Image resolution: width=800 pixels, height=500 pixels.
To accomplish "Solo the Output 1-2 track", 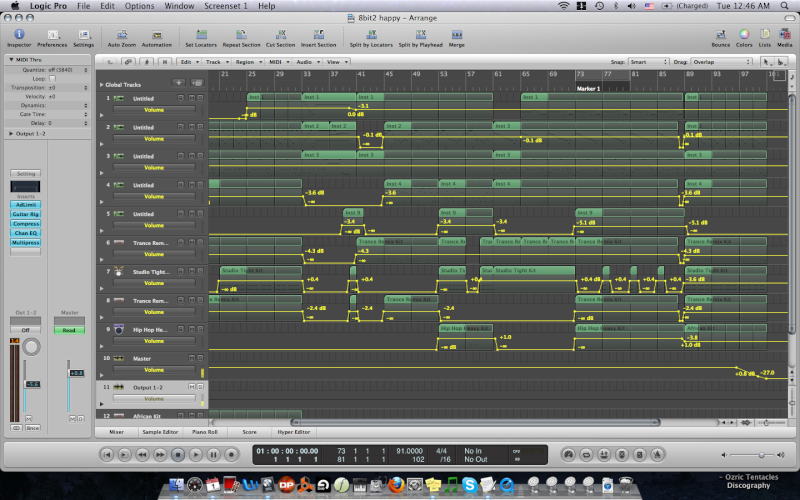I will pyautogui.click(x=201, y=387).
